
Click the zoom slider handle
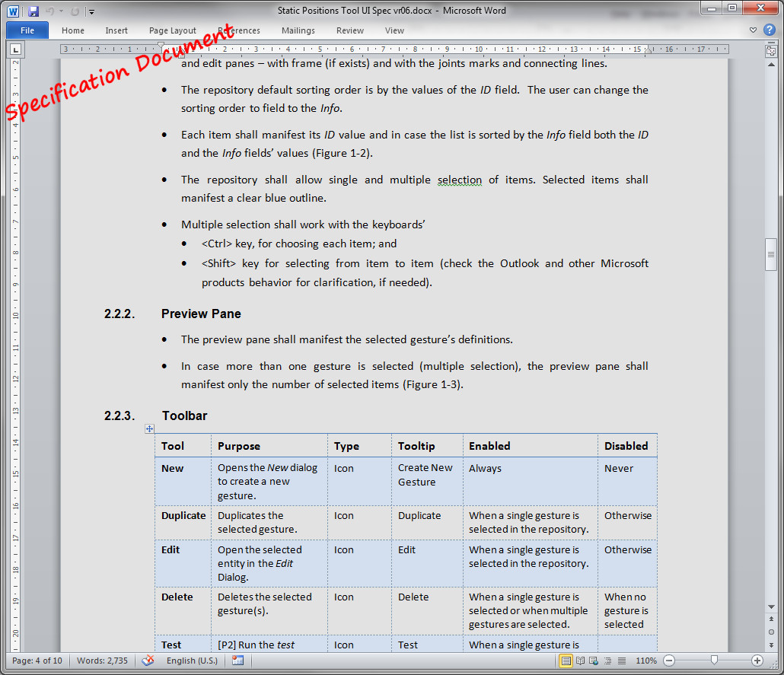click(714, 661)
